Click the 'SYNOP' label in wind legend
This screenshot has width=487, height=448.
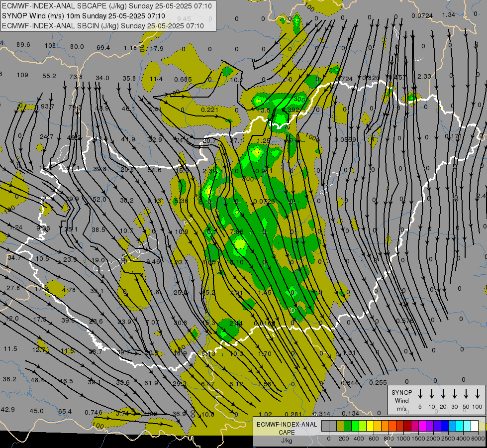[401, 392]
